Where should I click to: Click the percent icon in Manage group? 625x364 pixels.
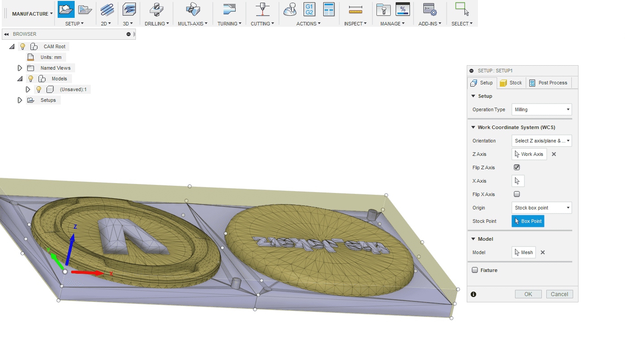click(x=403, y=9)
